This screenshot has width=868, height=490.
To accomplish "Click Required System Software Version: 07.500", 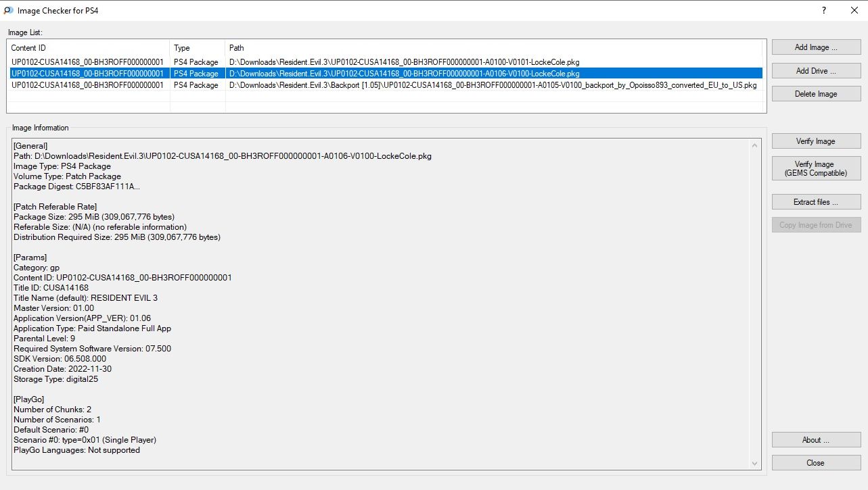I will click(92, 349).
